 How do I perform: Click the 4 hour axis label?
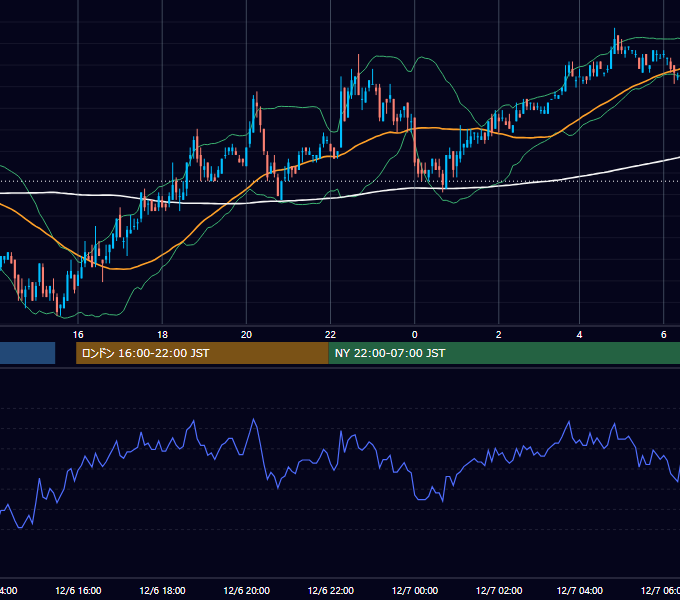pyautogui.click(x=579, y=335)
